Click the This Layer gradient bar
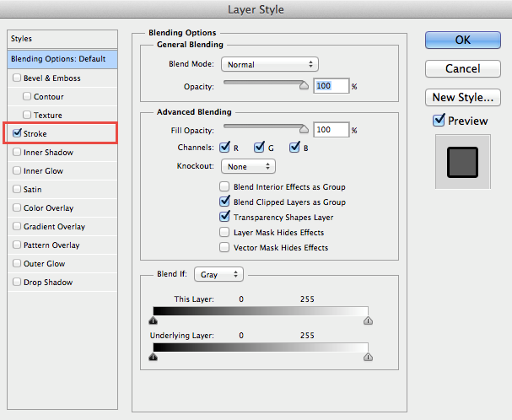 click(x=261, y=311)
